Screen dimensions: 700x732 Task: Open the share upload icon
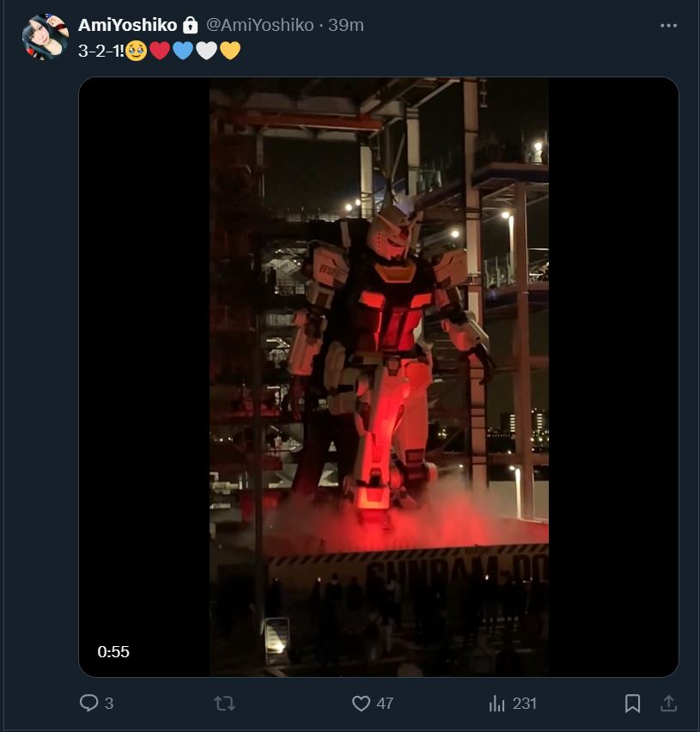(x=668, y=703)
